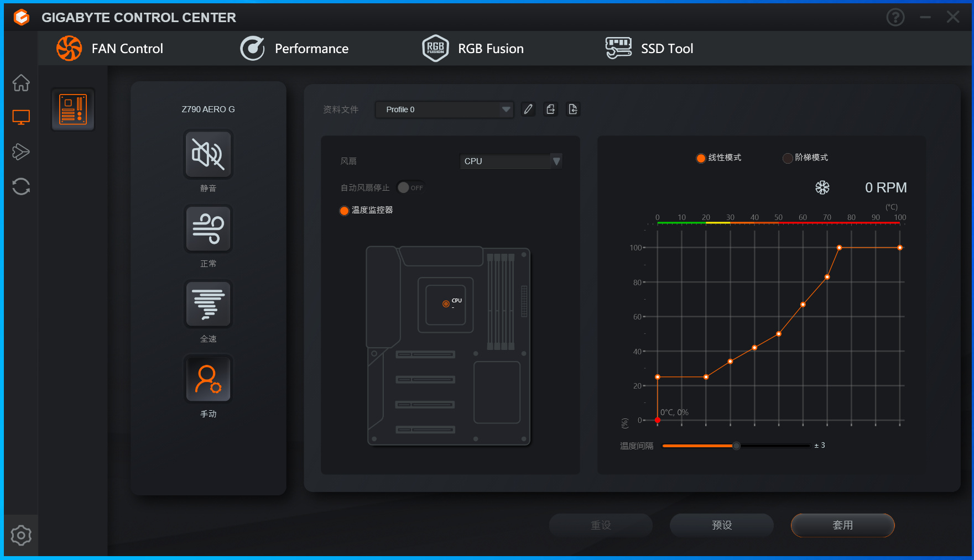Select the stair mode (阶梯模式) radio button
Screen dimensions: 974x560
coord(788,158)
